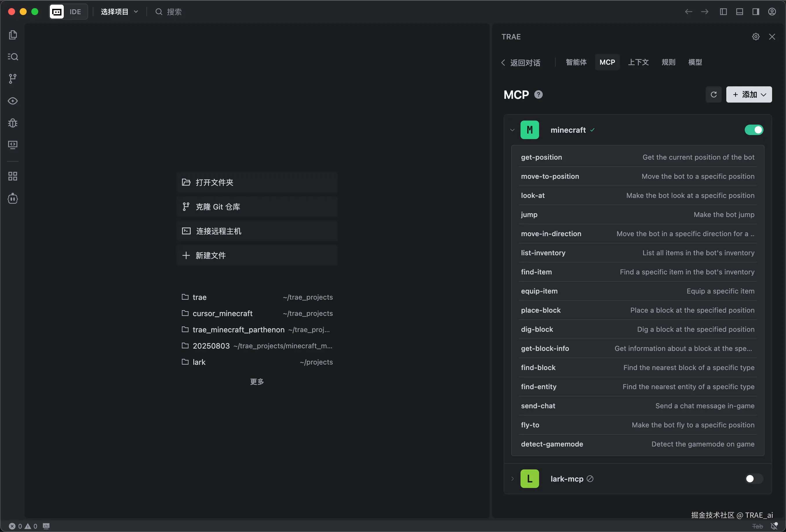Expand the lark-mcp server entry
The width and height of the screenshot is (786, 532).
click(x=512, y=479)
